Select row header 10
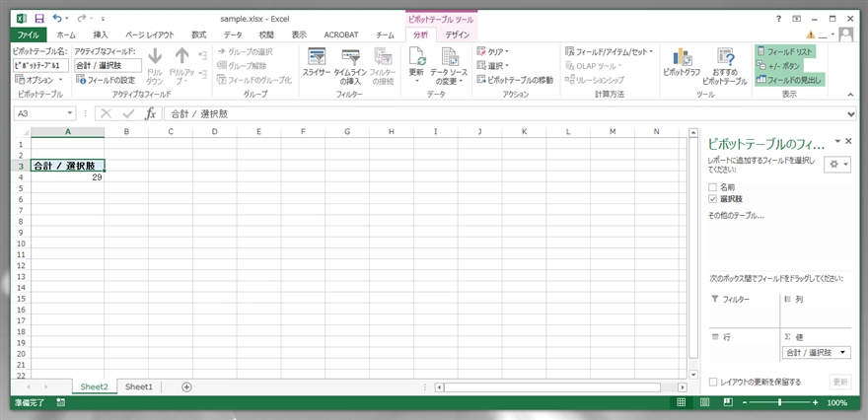Viewport: 868px width, 420px height. (x=21, y=244)
